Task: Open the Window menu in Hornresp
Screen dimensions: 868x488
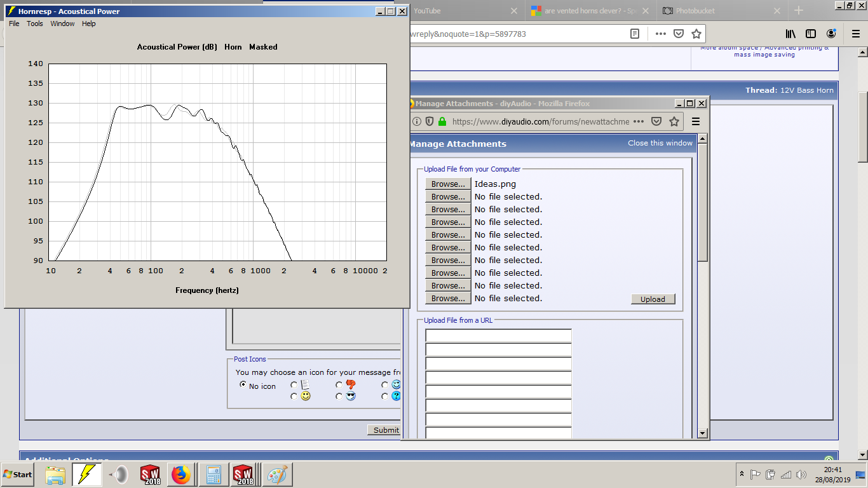Action: click(x=62, y=24)
